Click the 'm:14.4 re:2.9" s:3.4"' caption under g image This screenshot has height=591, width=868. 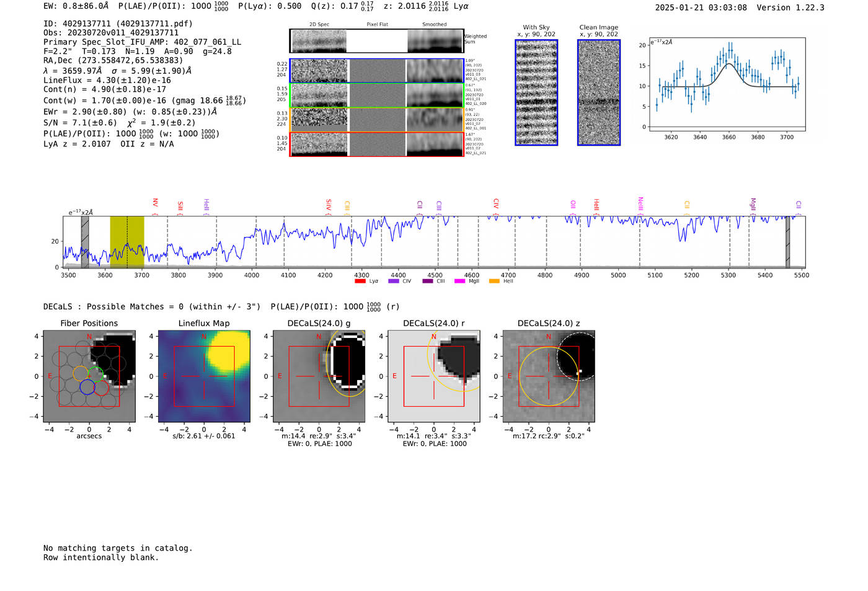319,436
